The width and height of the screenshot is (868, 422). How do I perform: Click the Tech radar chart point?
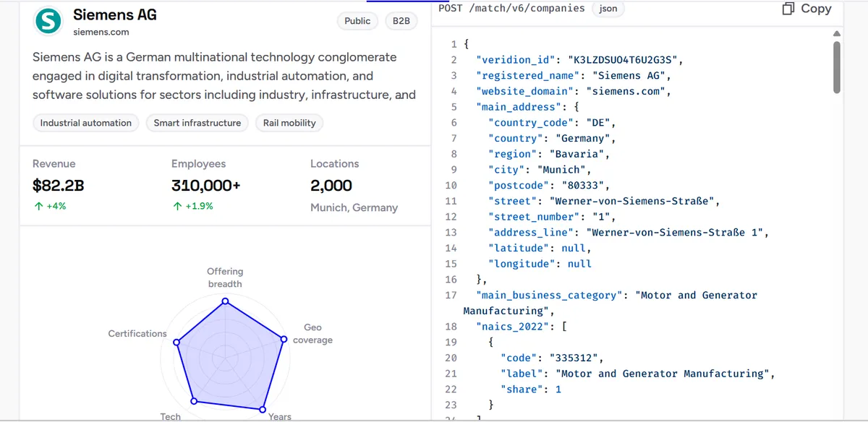point(192,400)
